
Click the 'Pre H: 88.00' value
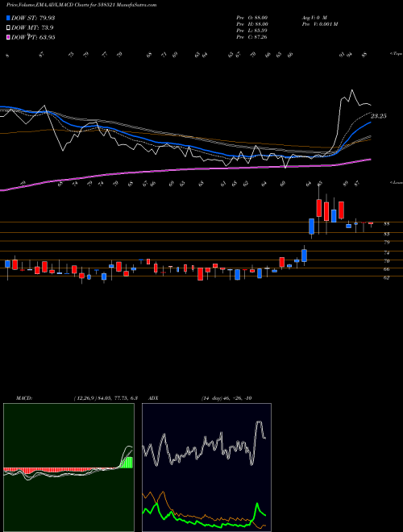click(x=252, y=24)
